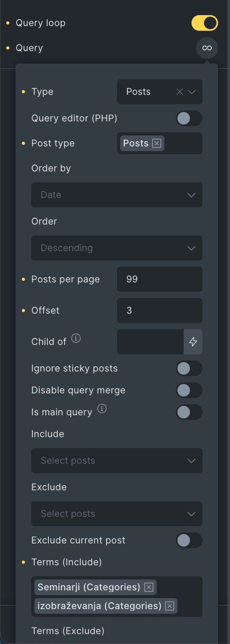Click the Offset input field
This screenshot has height=644, width=230.
click(x=160, y=311)
